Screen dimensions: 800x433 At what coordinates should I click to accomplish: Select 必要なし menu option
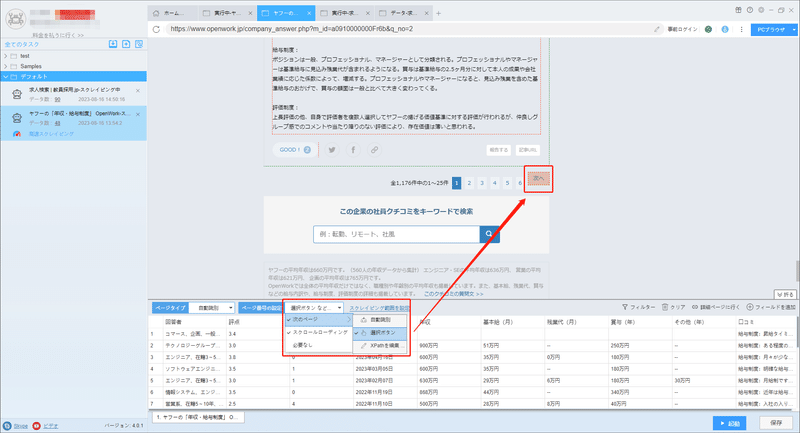pyautogui.click(x=318, y=345)
